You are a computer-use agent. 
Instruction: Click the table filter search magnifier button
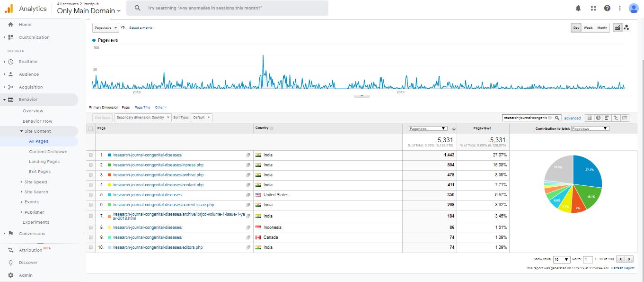[557, 118]
